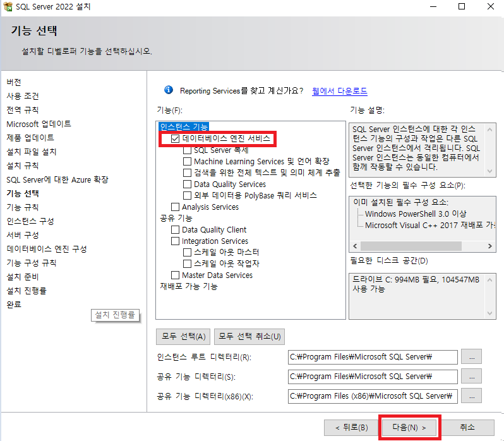The height and width of the screenshot is (441, 504).
Task: Tick the Data Quality Services checkbox
Action: pos(187,184)
